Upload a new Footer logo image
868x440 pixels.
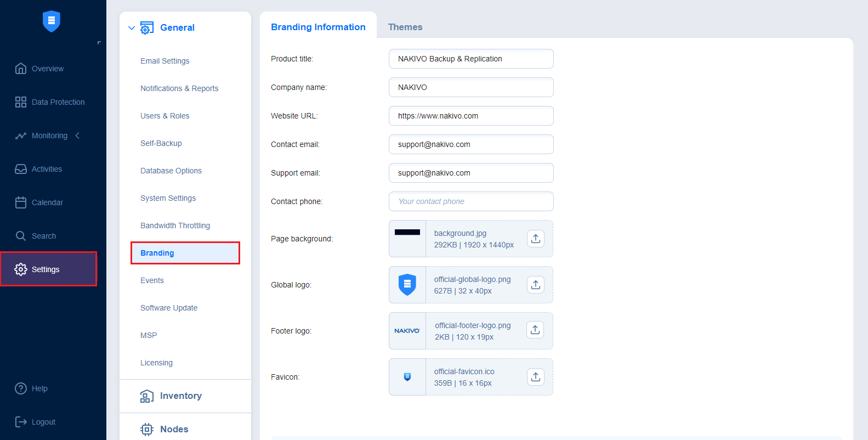click(x=535, y=330)
